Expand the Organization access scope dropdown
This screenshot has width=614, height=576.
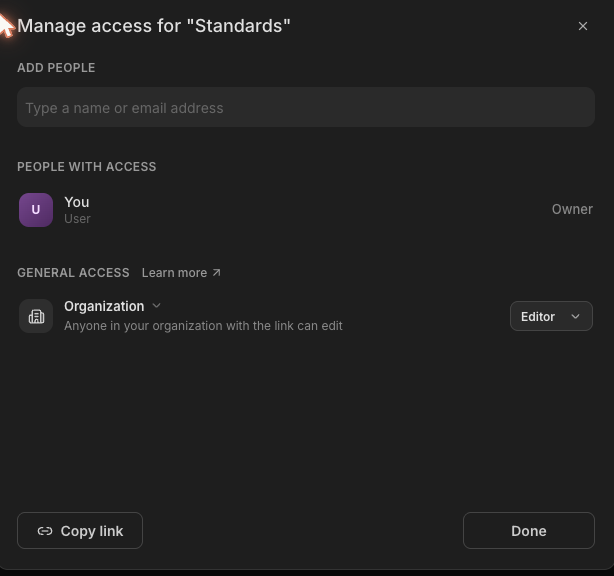[x=112, y=306]
